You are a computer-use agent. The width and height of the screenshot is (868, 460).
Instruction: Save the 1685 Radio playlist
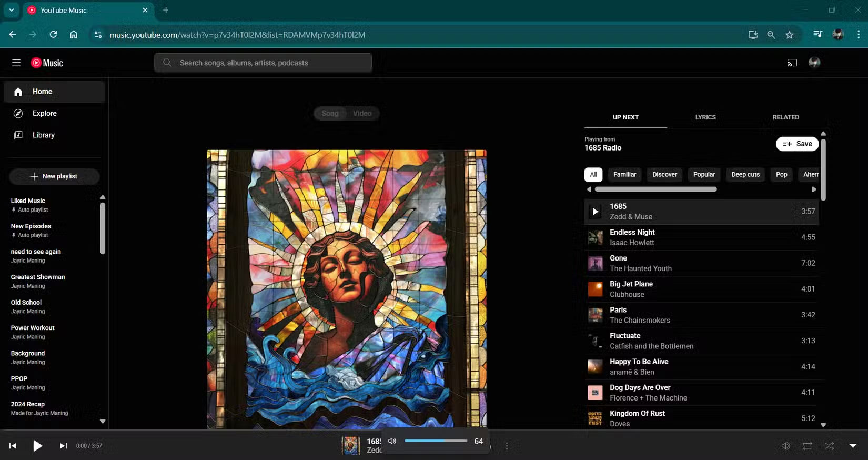pyautogui.click(x=797, y=144)
